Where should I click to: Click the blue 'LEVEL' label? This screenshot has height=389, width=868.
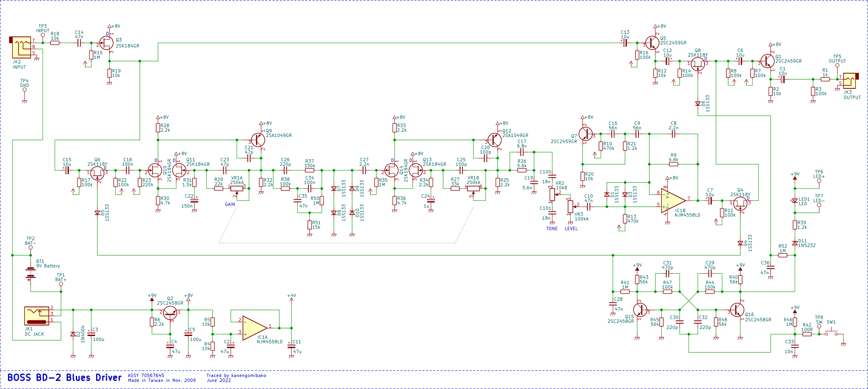[571, 229]
